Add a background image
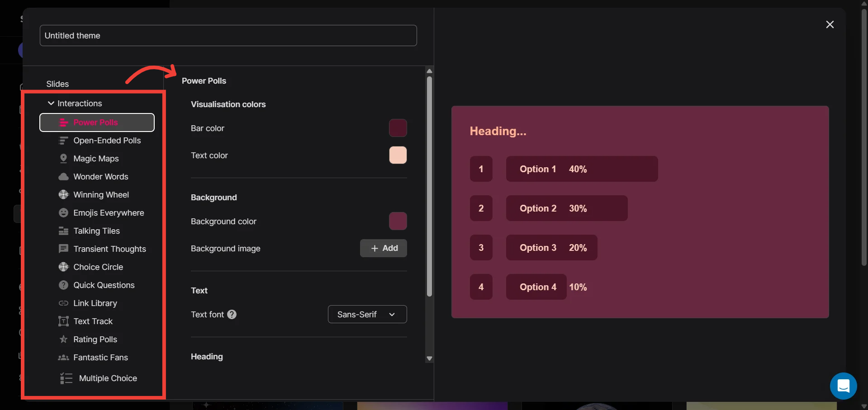The height and width of the screenshot is (410, 868). click(383, 248)
